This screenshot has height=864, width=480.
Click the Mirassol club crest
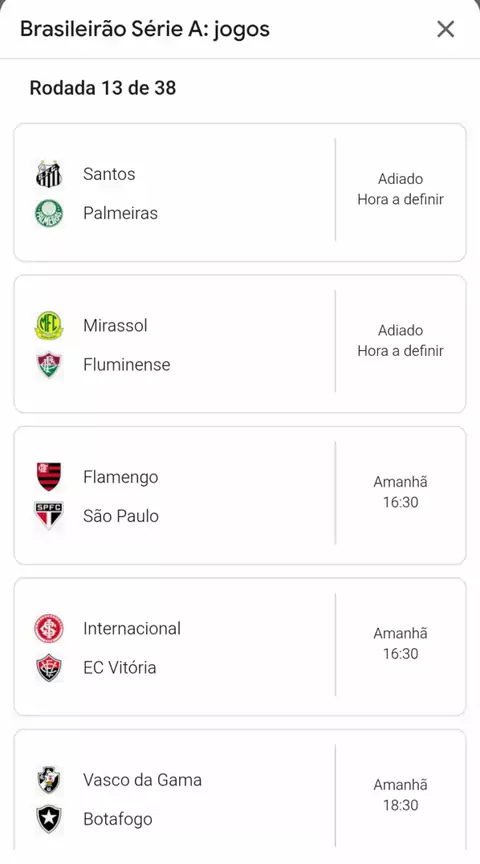pyautogui.click(x=49, y=326)
